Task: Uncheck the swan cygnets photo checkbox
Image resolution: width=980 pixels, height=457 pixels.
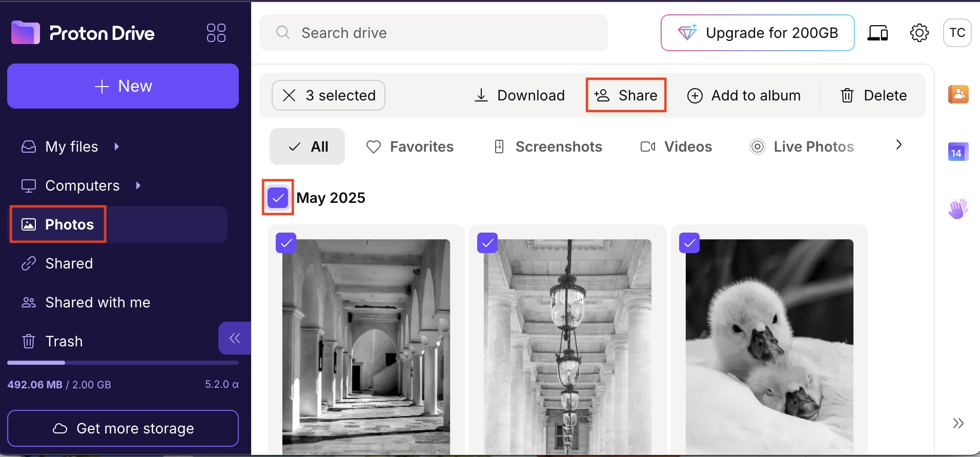Action: point(689,243)
